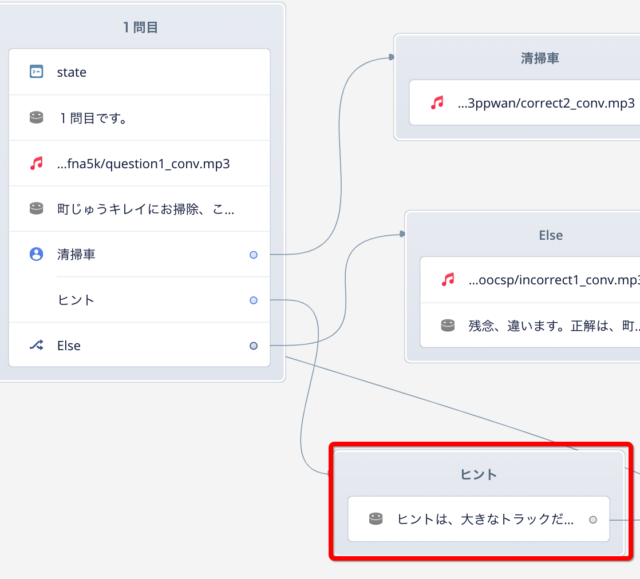Screen dimensions: 640x579
Task: Click the output port of 清掃車 intent row
Action: click(253, 255)
